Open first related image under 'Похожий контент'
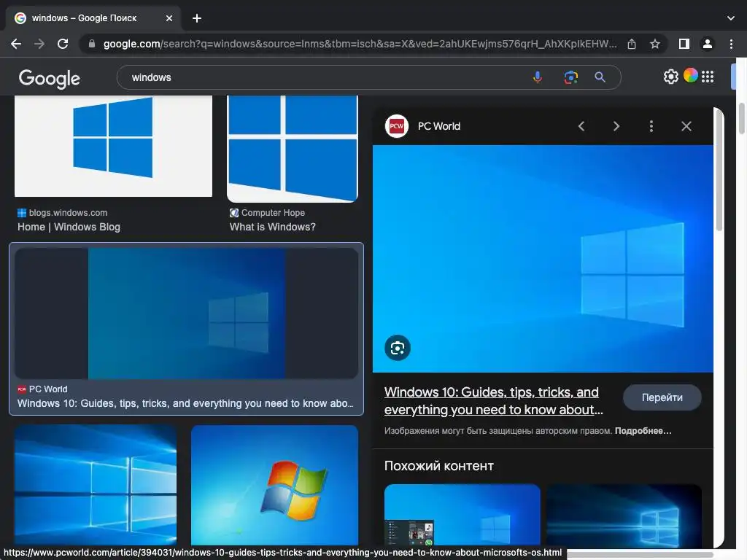 click(462, 516)
